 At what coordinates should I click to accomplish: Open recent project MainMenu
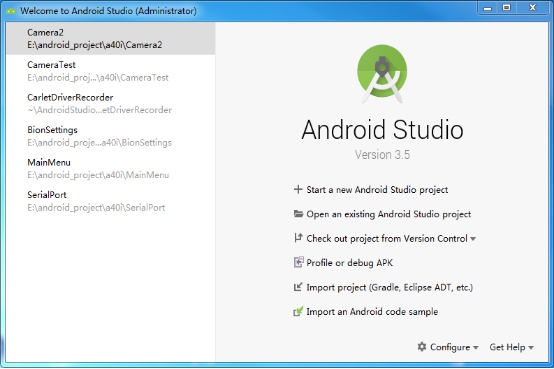click(111, 169)
